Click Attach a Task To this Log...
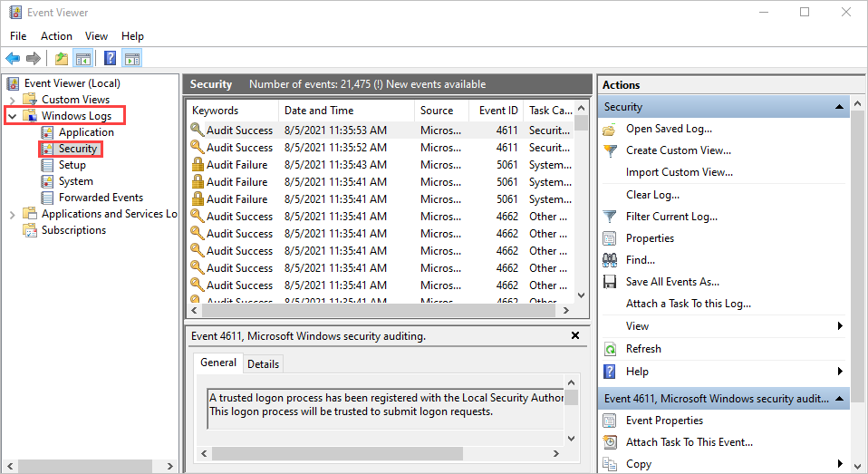The height and width of the screenshot is (474, 868). (x=689, y=304)
